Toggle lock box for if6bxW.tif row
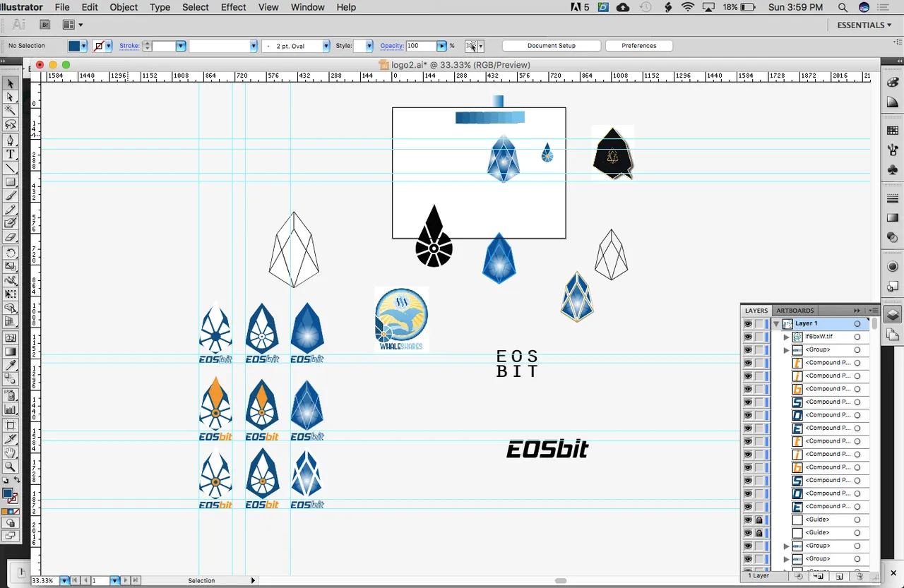904x588 pixels. tap(759, 337)
